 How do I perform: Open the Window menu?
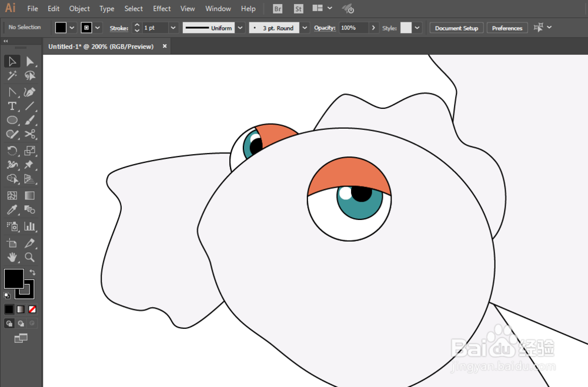(x=218, y=8)
